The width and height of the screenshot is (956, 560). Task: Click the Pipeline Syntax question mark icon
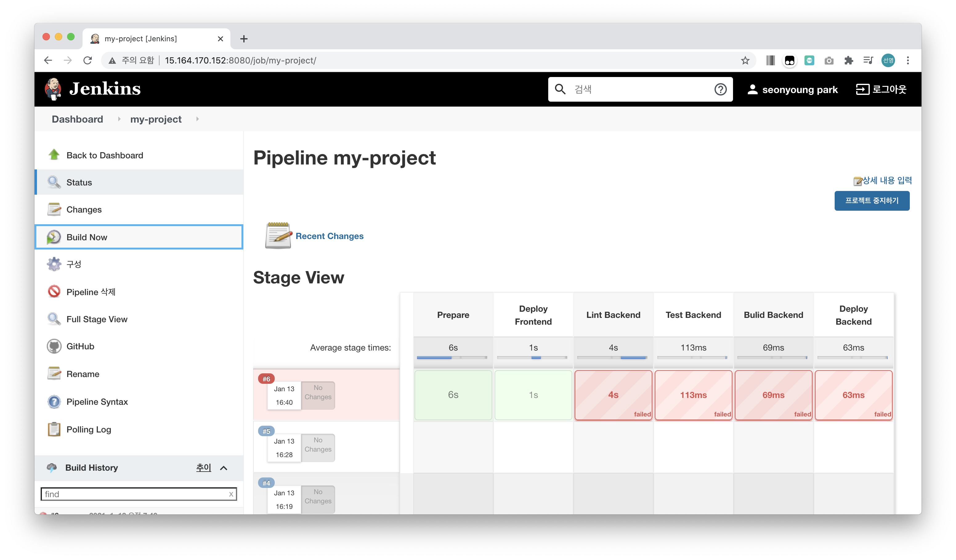pos(54,401)
